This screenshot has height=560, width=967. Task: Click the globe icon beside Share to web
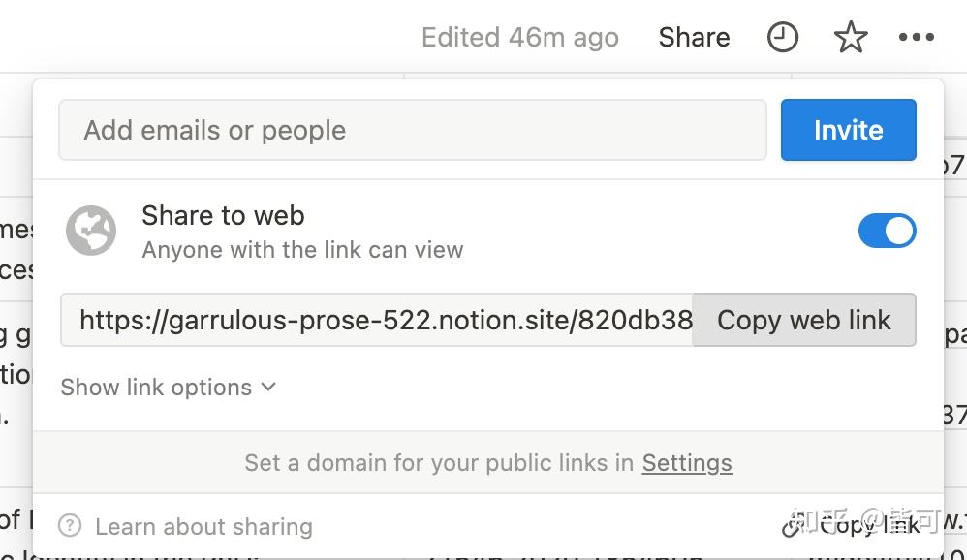(91, 231)
